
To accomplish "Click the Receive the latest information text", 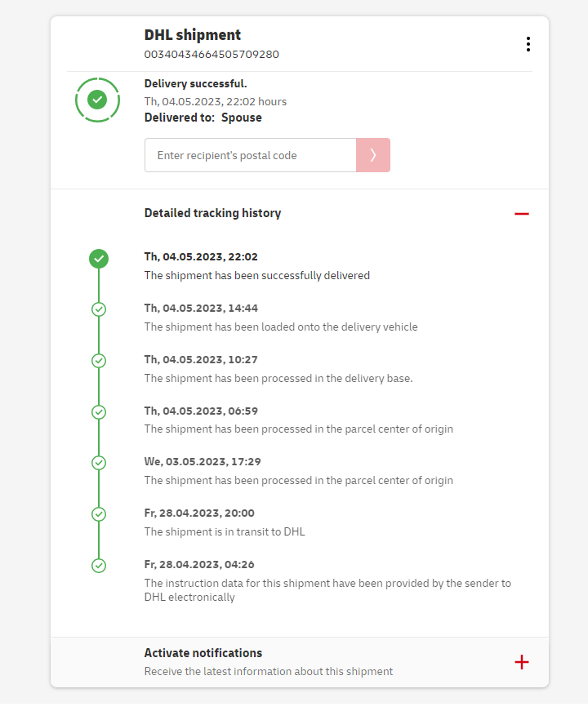I will 269,672.
